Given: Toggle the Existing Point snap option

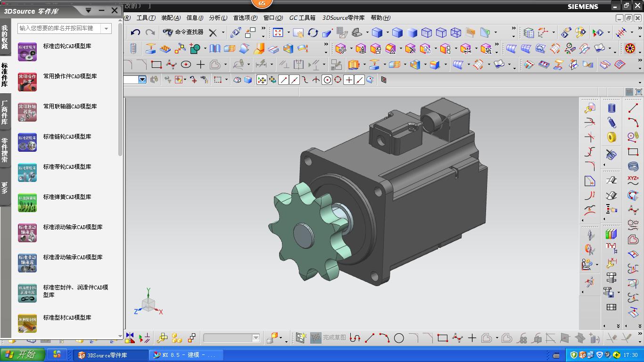Looking at the screenshot, I should click(348, 80).
